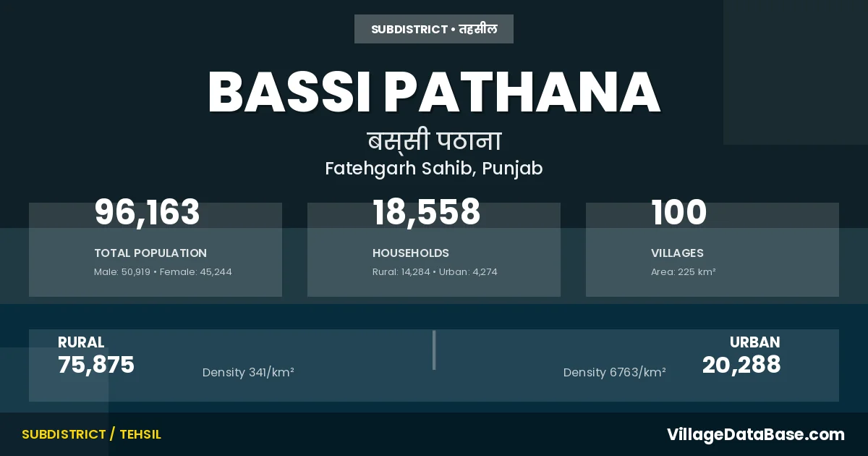Click the SUBDISTRICT • तहसील badge at top
Viewport: 868px width, 456px height.
(x=434, y=29)
